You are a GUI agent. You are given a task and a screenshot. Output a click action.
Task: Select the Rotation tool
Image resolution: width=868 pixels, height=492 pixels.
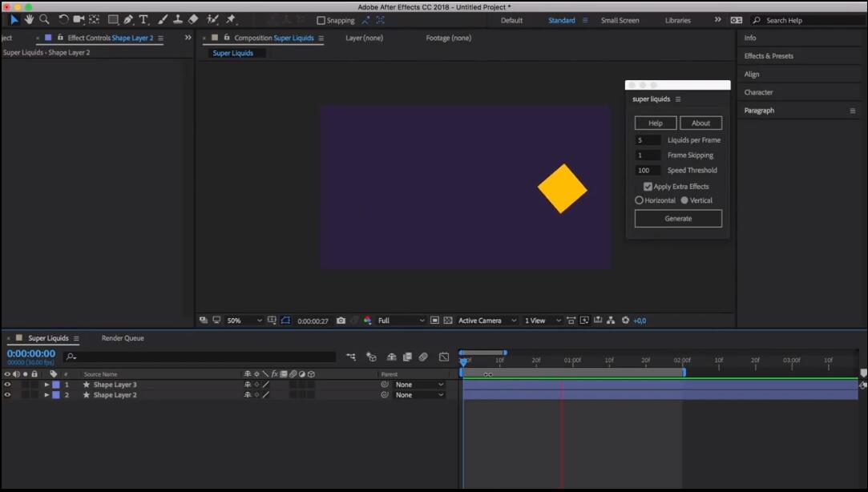[63, 20]
